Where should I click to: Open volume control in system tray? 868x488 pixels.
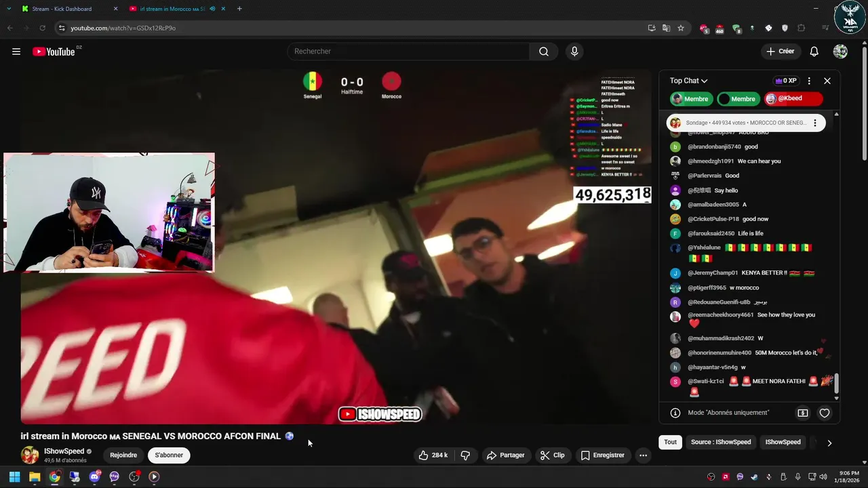pos(823,476)
